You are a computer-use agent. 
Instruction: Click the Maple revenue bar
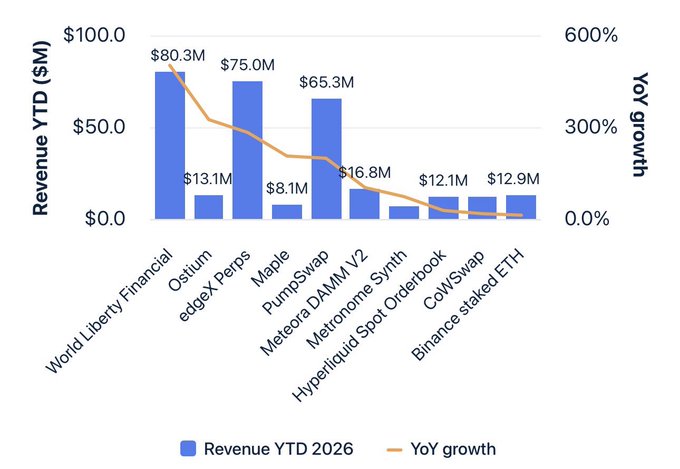(287, 212)
